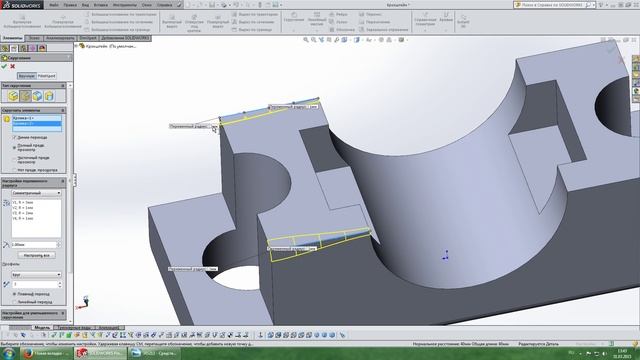Viewport: 640px width, 360px height.
Task: Click Вытянутая бобышка/основание ribbon tool
Action: [22, 21]
